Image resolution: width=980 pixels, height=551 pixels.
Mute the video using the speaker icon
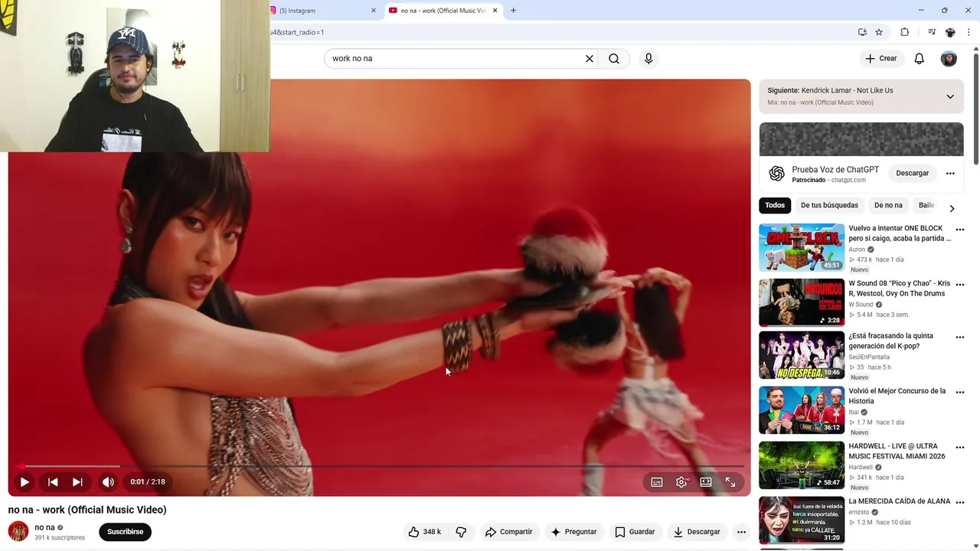coord(108,482)
